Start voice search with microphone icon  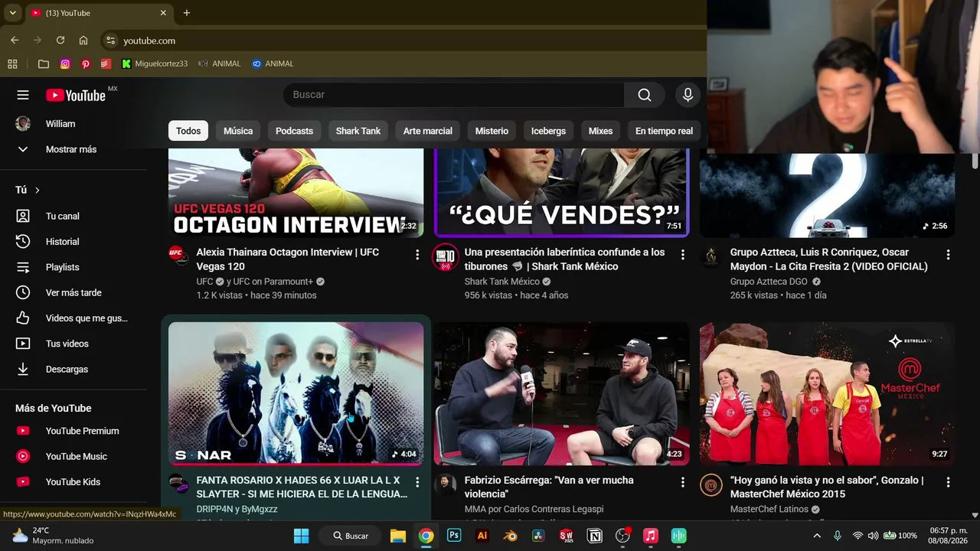tap(688, 95)
